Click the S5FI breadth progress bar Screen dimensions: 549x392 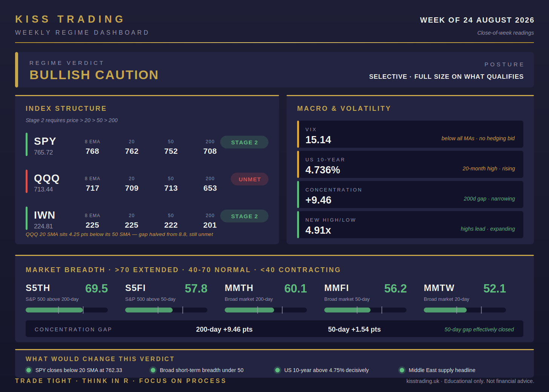[166, 310]
